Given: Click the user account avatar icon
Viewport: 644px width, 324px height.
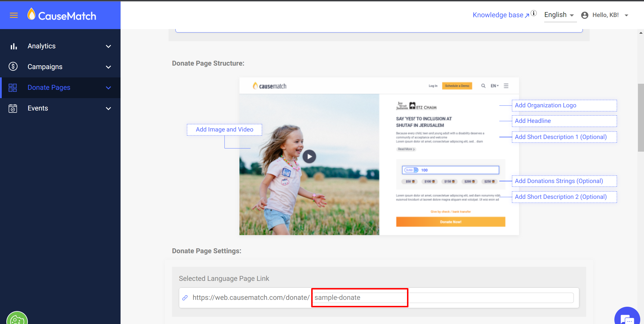Looking at the screenshot, I should pos(585,15).
